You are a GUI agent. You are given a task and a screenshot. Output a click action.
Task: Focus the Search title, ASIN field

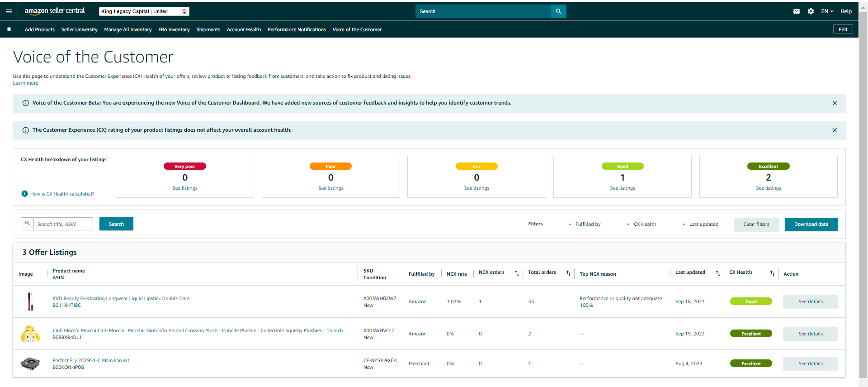(63, 224)
